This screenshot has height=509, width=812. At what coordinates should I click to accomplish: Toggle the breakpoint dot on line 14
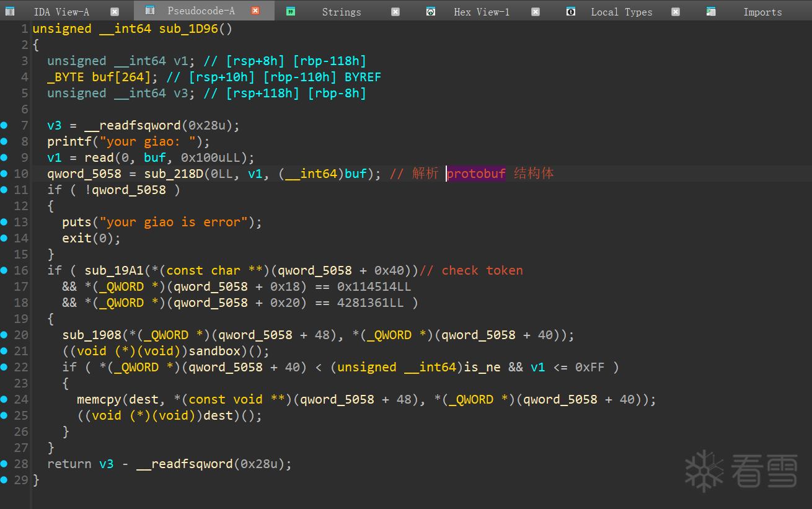tap(4, 238)
